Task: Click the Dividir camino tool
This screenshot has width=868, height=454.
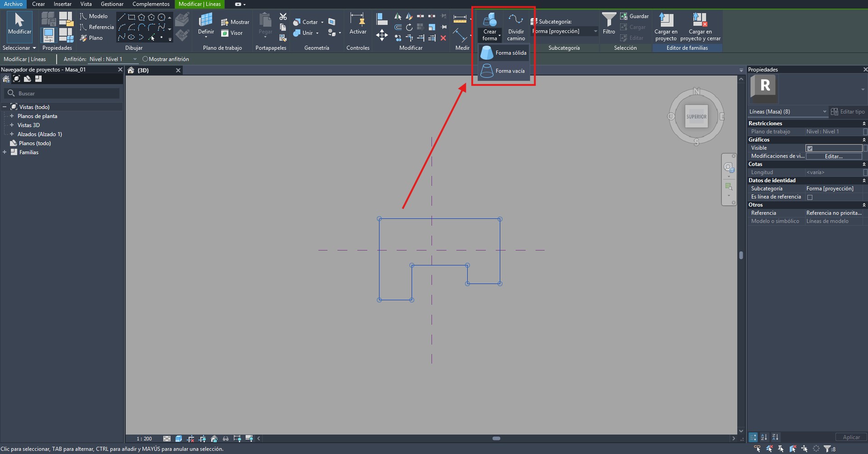Action: click(516, 27)
